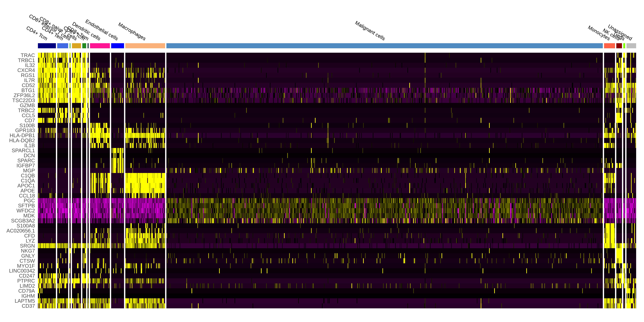Click the royal blue CD4+ Tem color bar
The height and width of the screenshot is (322, 644).
63,46
